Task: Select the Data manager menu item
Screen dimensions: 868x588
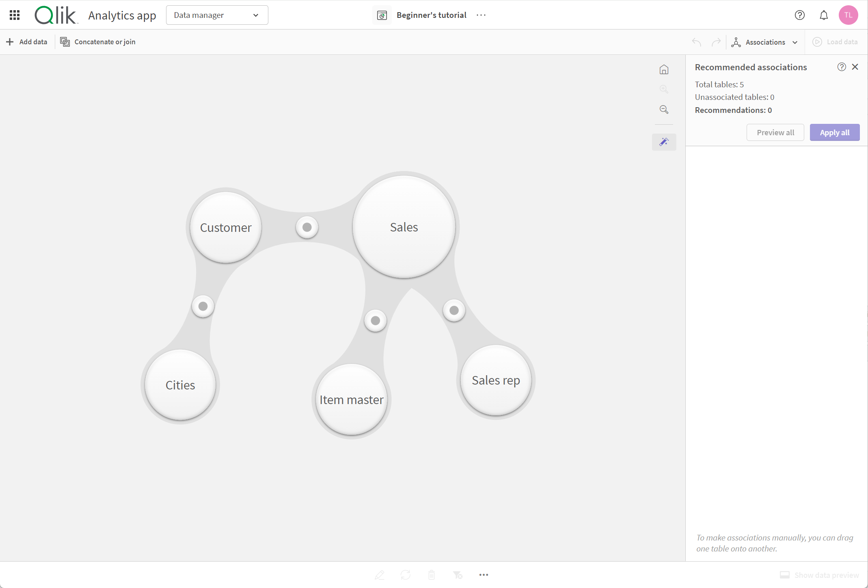Action: pyautogui.click(x=216, y=15)
